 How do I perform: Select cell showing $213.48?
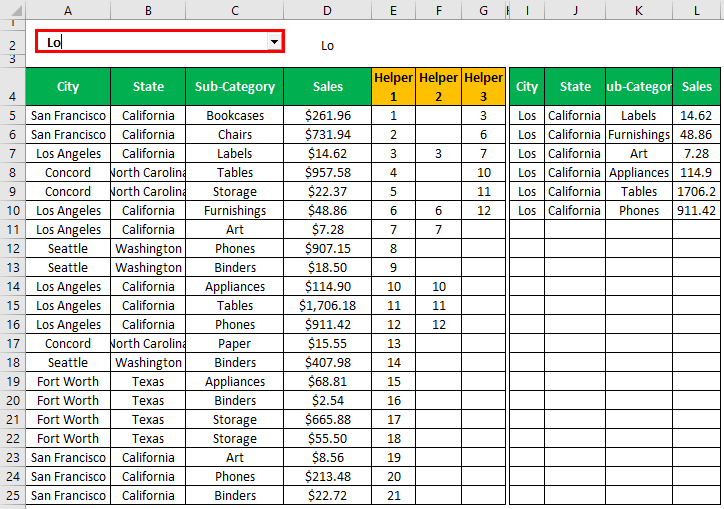[x=327, y=476]
